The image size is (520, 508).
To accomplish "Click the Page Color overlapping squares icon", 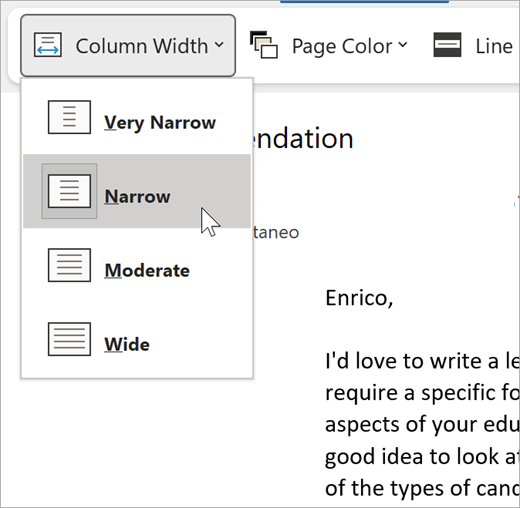I will tap(264, 45).
